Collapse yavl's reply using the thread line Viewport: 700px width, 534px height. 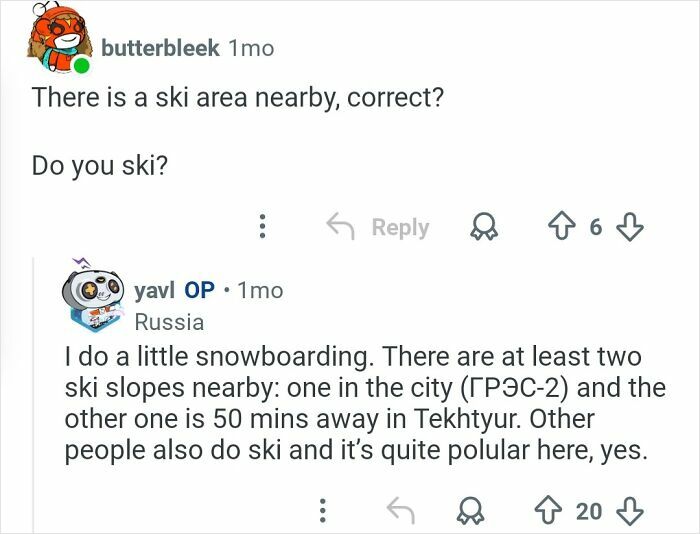35,400
